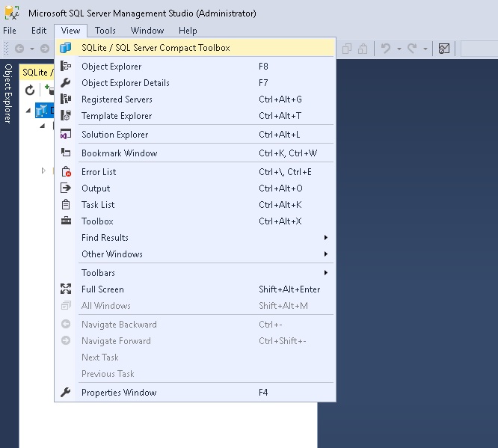Open the Output window entry

point(195,188)
